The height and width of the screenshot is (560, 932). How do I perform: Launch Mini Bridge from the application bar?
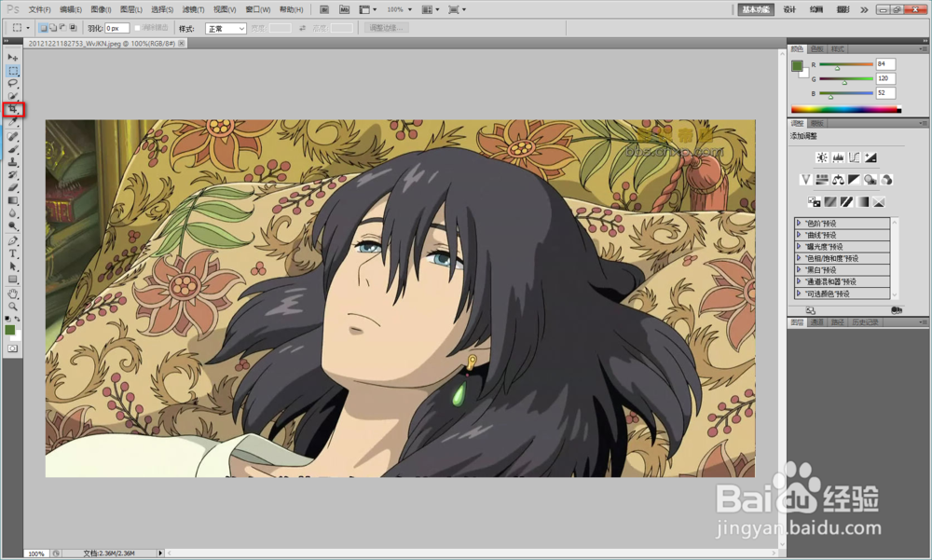(344, 9)
